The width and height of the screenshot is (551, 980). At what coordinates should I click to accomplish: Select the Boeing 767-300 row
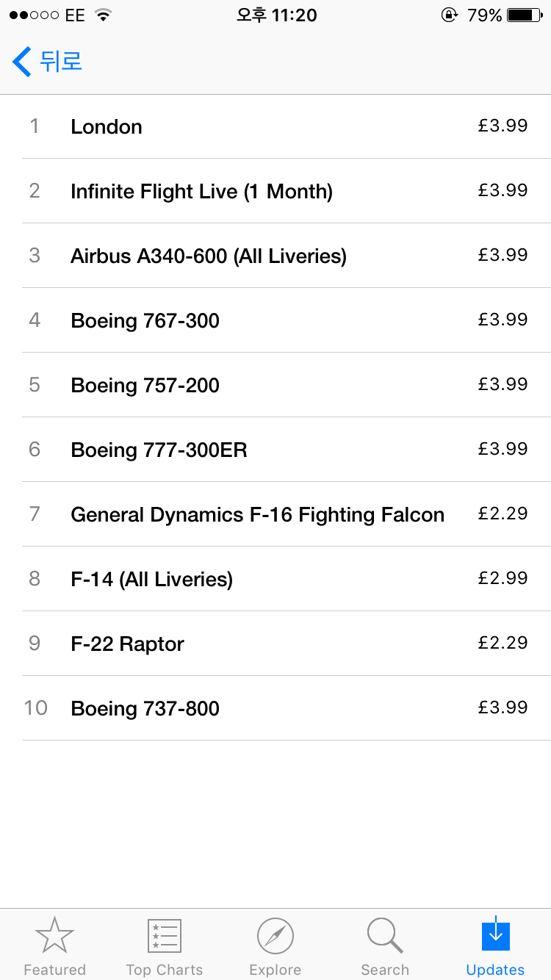[x=145, y=321]
